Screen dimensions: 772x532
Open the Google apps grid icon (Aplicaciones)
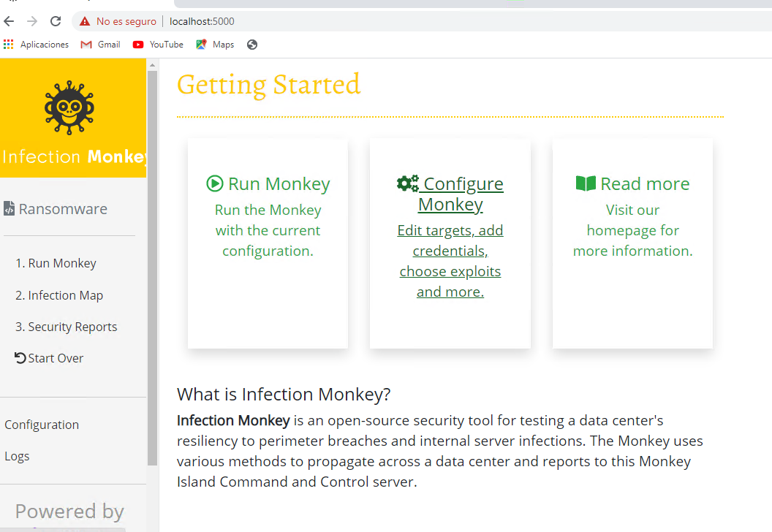click(9, 45)
